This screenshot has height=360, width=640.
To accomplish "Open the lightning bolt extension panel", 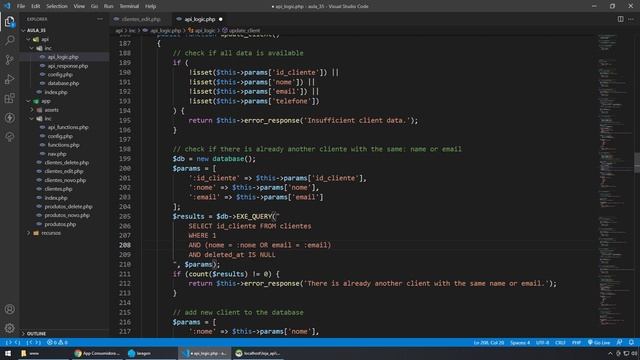I will click(9, 118).
